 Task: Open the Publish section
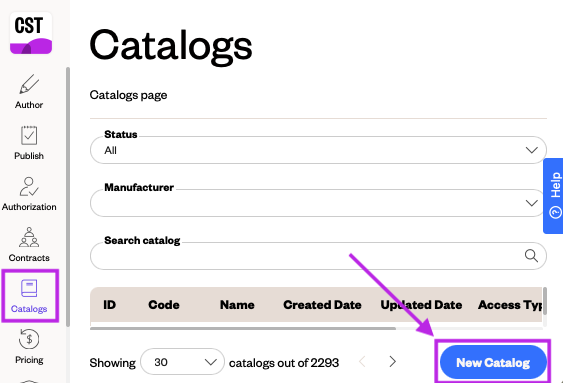click(x=29, y=143)
